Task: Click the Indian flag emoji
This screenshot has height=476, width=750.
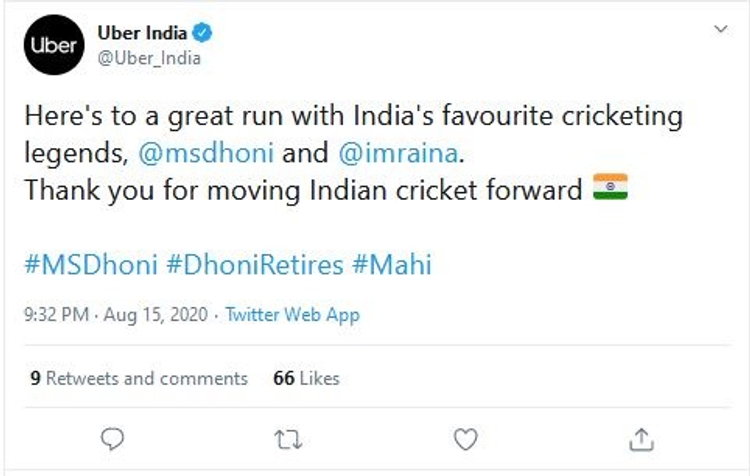Action: 610,188
